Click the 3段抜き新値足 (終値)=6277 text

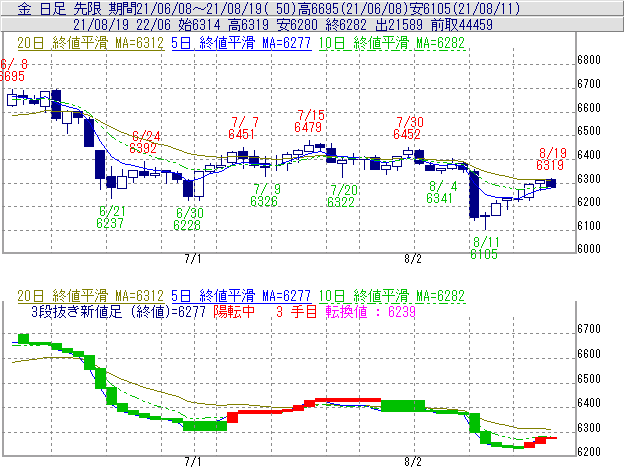119,311
